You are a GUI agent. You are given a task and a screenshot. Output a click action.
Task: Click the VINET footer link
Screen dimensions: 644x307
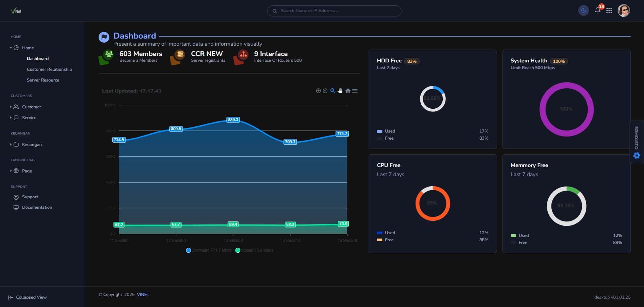point(143,295)
